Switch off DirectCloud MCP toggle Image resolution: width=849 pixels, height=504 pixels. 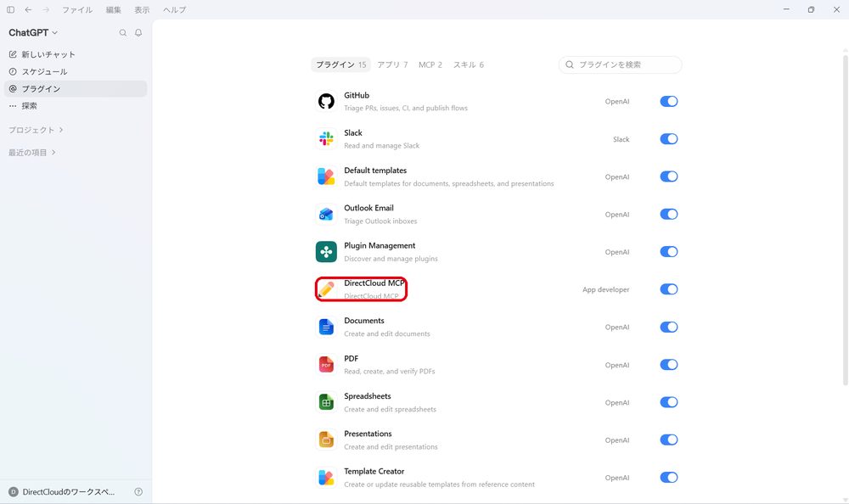(669, 289)
